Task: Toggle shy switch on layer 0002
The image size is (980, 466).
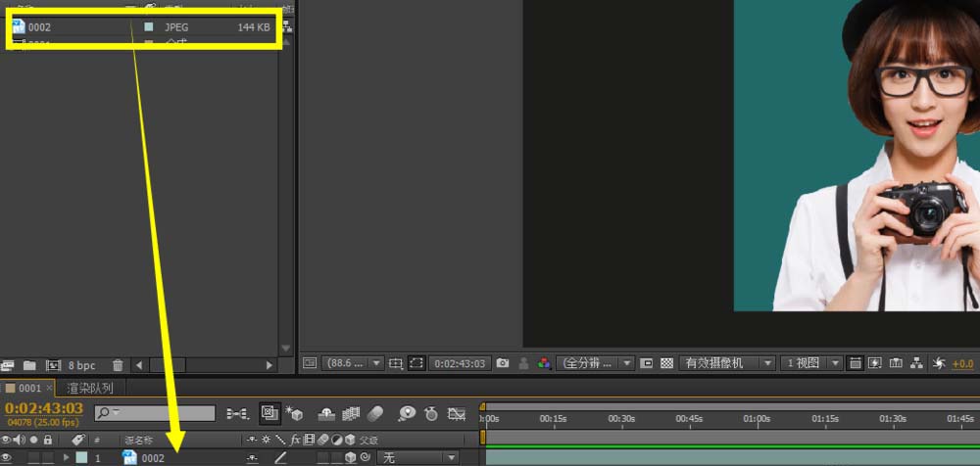Action: point(252,458)
